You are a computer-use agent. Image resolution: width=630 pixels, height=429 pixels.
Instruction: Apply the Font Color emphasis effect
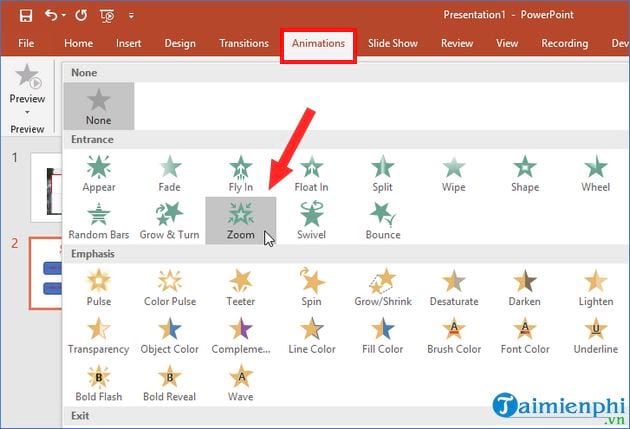[525, 335]
